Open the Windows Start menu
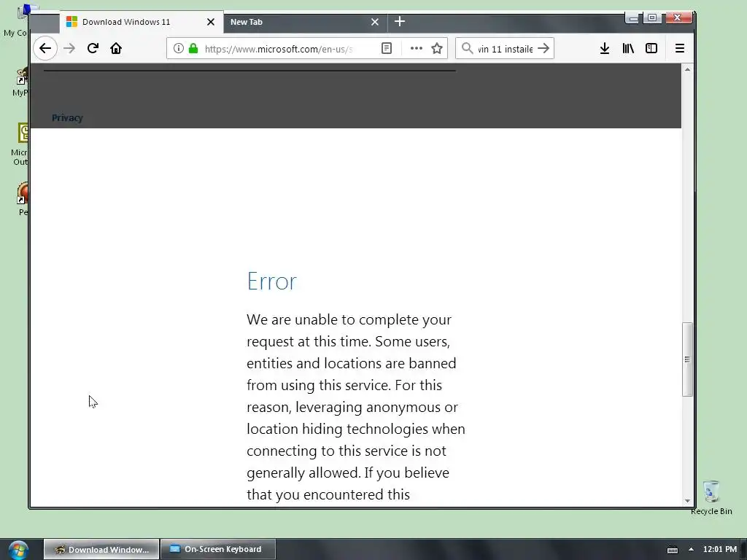The height and width of the screenshot is (560, 747). [18, 550]
